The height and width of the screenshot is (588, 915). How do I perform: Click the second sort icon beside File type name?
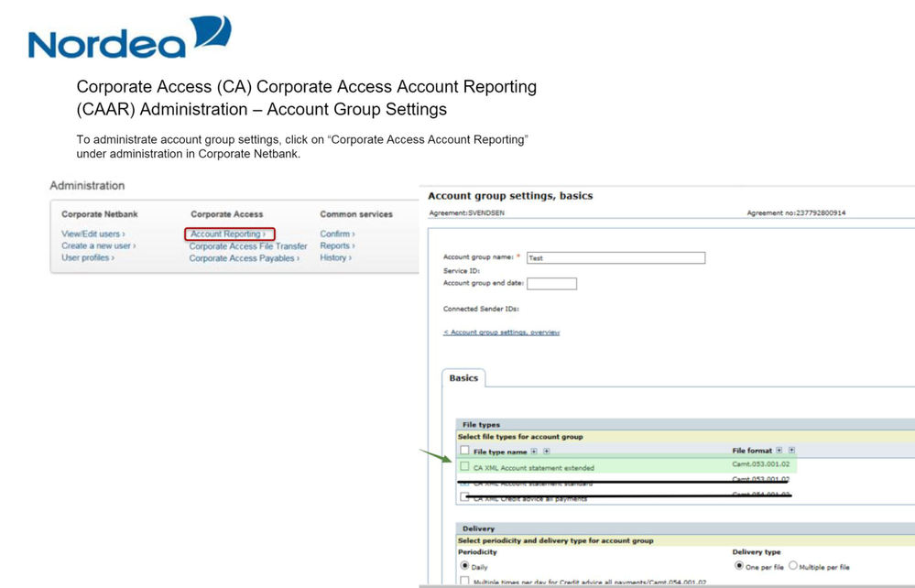pyautogui.click(x=546, y=451)
